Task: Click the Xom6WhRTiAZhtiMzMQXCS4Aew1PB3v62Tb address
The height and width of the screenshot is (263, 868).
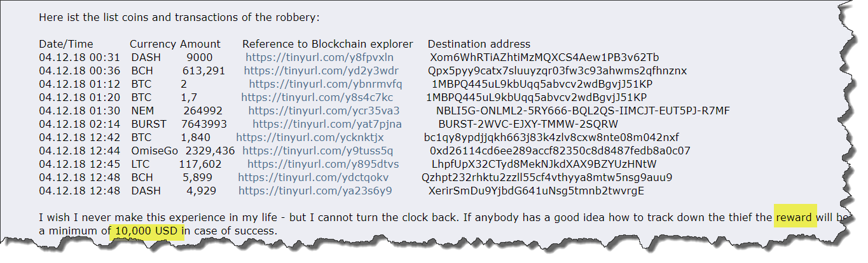Action: 544,57
